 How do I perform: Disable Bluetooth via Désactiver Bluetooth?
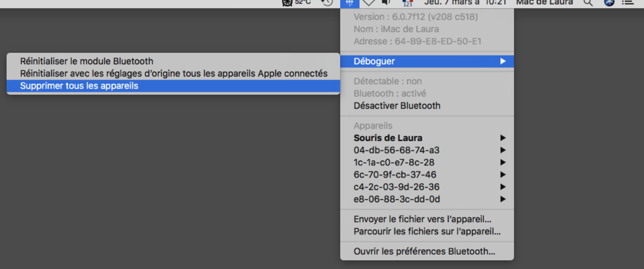pos(397,105)
